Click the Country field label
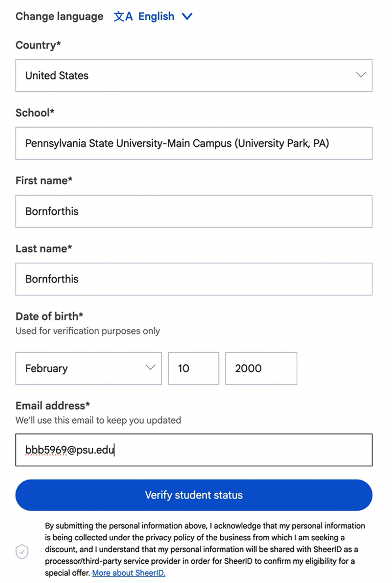 (38, 45)
